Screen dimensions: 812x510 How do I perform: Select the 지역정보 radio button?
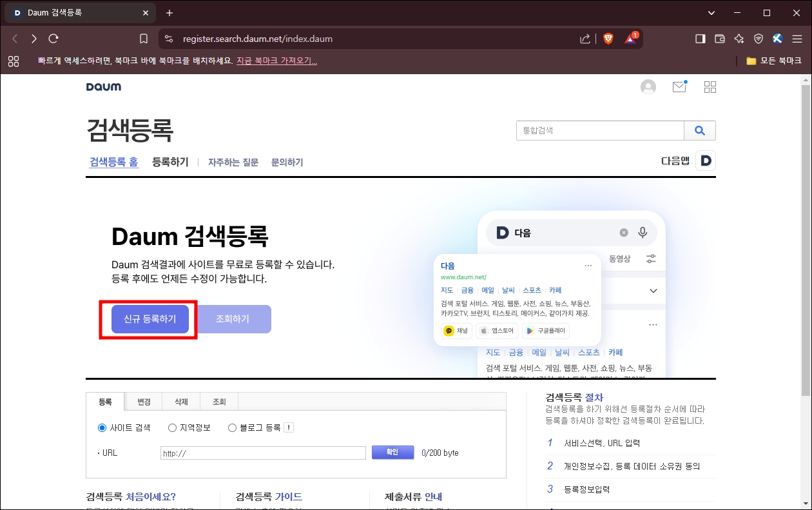(172, 427)
